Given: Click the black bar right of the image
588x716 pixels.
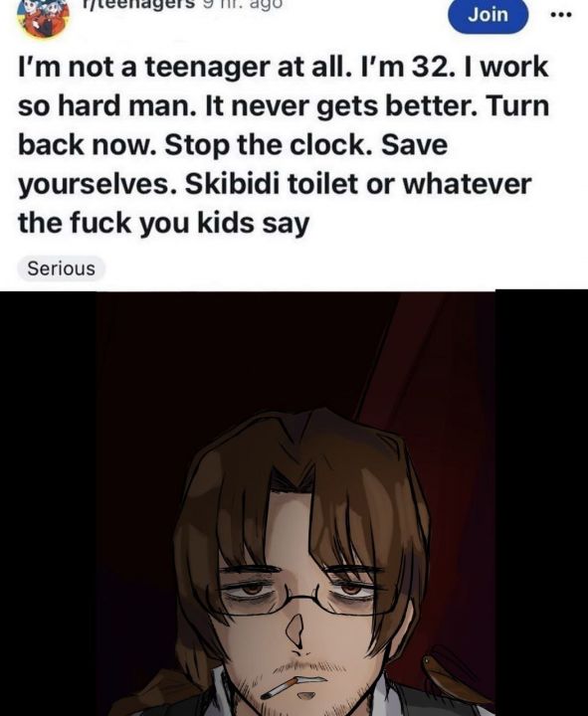Looking at the screenshot, I should [541, 503].
